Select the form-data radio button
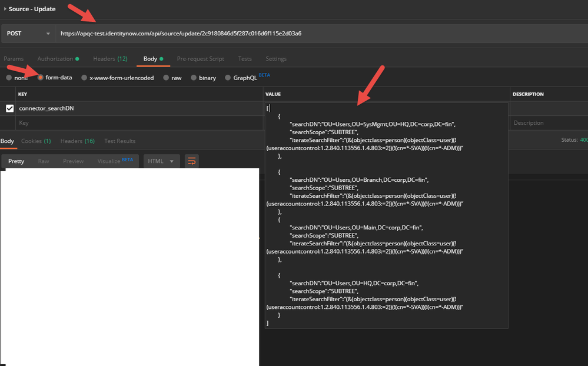The image size is (588, 366). coord(41,78)
